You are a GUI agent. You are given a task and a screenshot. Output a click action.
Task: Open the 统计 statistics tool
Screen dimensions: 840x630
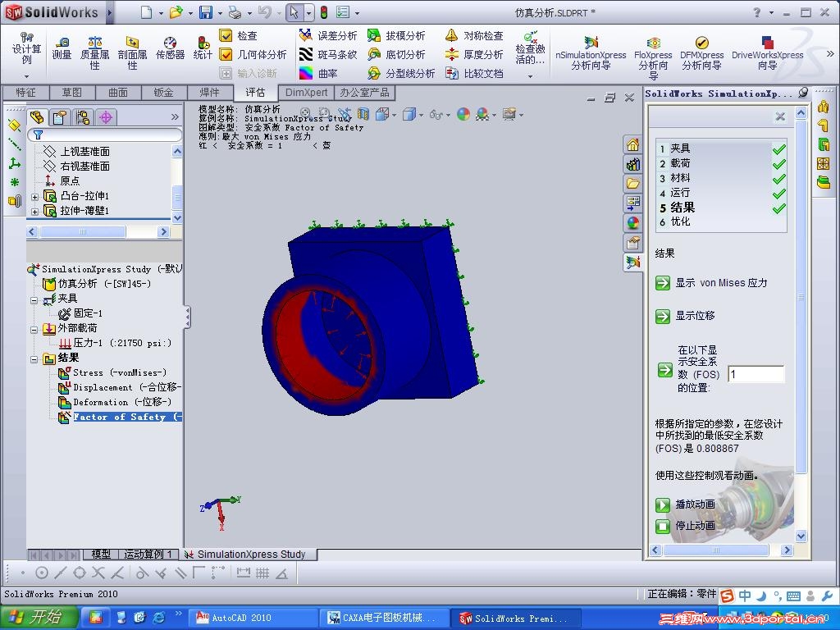203,48
